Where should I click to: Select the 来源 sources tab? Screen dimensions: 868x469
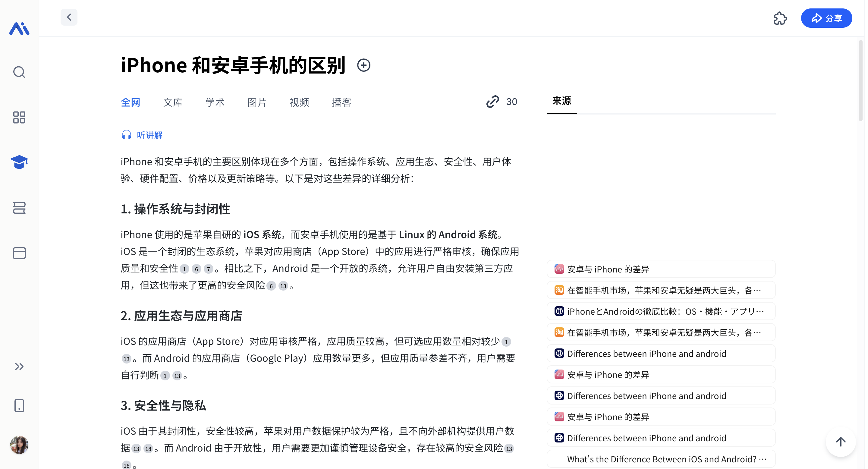coord(561,101)
